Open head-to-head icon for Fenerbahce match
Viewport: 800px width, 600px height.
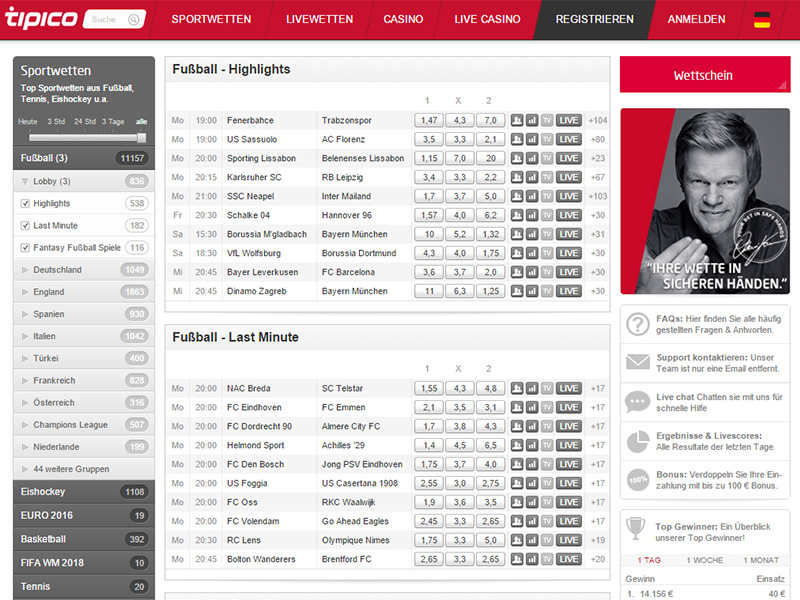517,120
